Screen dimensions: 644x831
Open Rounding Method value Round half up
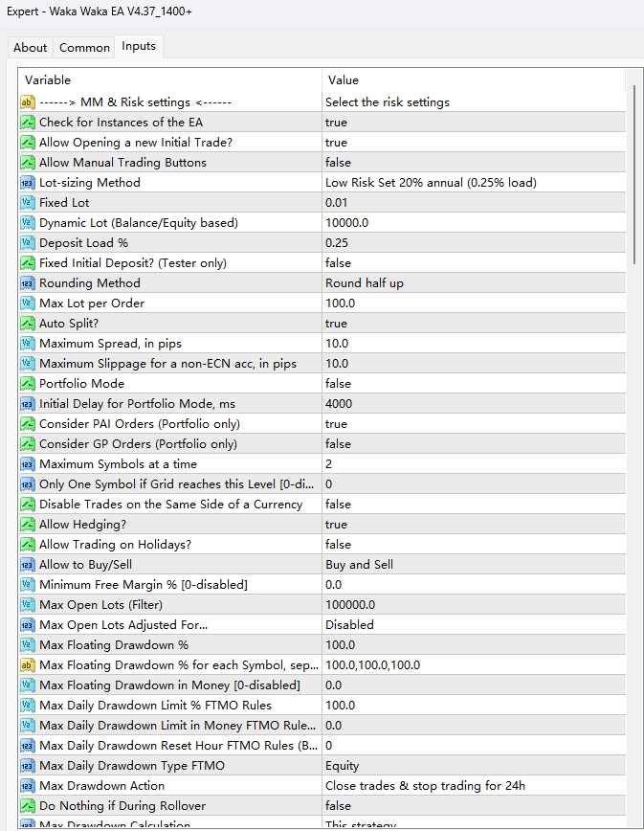pyautogui.click(x=474, y=283)
